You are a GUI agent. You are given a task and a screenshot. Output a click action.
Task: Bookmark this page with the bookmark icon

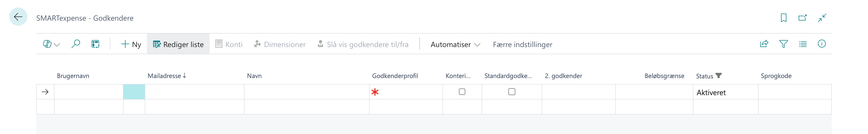784,18
